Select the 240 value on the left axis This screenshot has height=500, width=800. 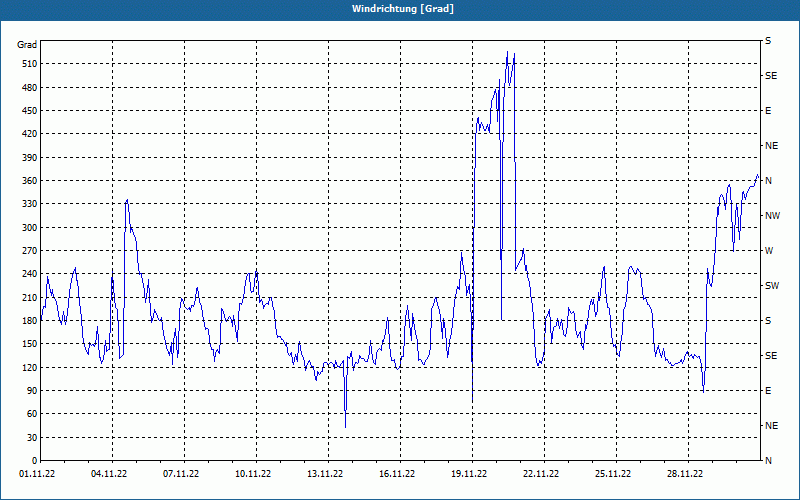click(30, 274)
